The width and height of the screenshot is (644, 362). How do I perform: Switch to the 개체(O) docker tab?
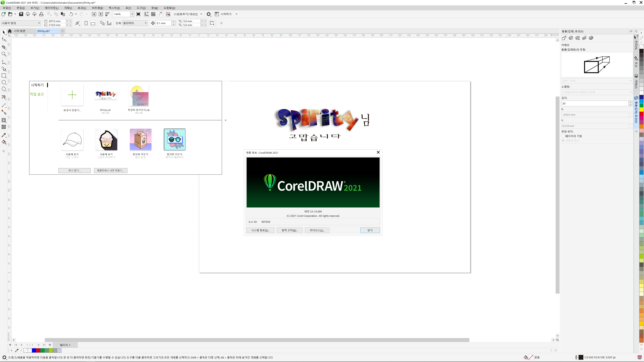pyautogui.click(x=636, y=81)
